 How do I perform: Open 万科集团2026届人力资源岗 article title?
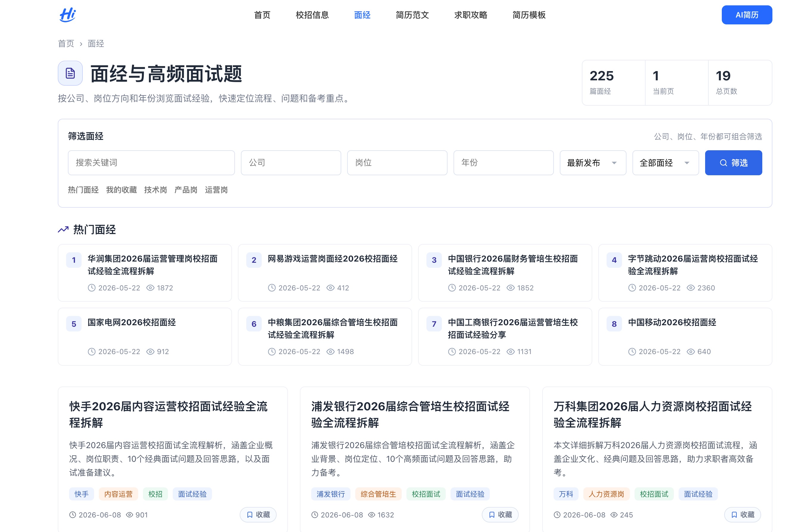pyautogui.click(x=652, y=414)
